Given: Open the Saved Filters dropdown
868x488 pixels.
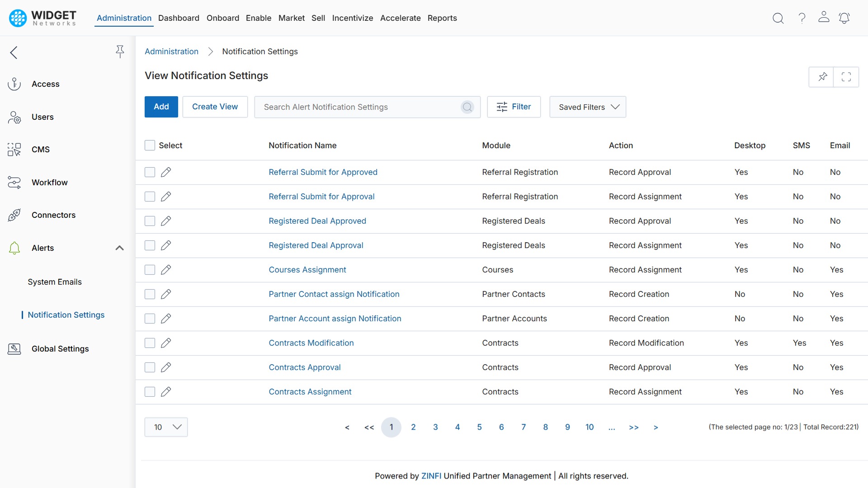Looking at the screenshot, I should pos(587,107).
